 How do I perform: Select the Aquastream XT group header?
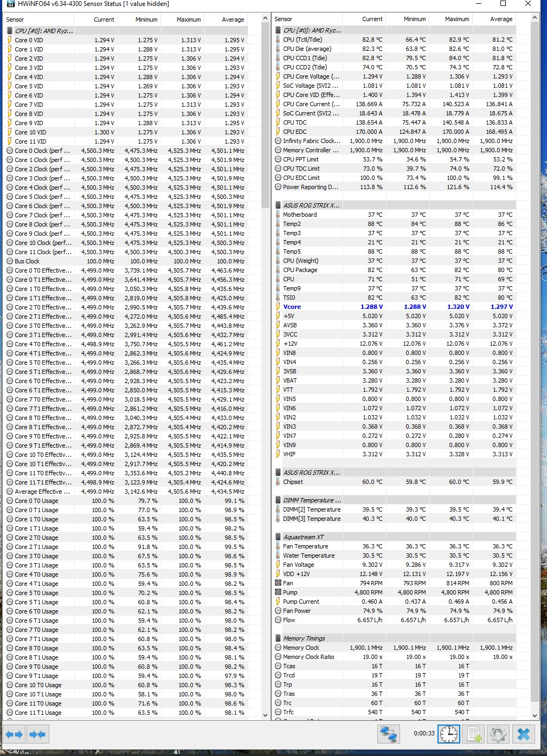(395, 537)
